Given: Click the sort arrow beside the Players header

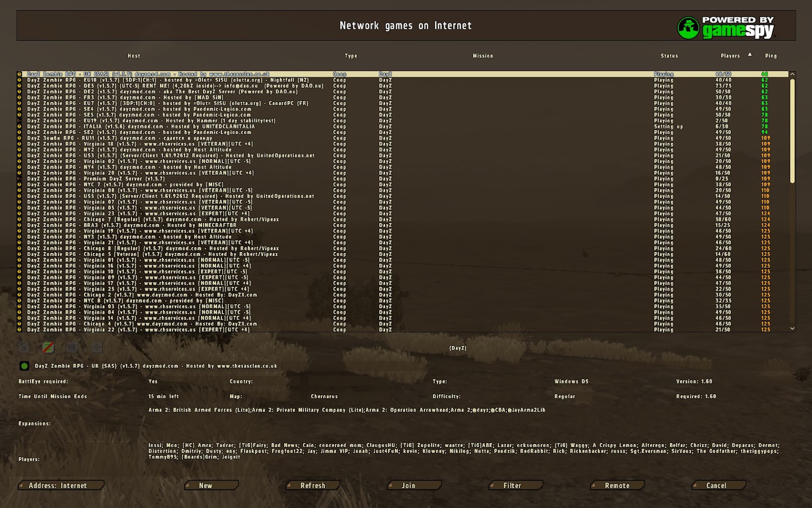Looking at the screenshot, I should coord(750,54).
